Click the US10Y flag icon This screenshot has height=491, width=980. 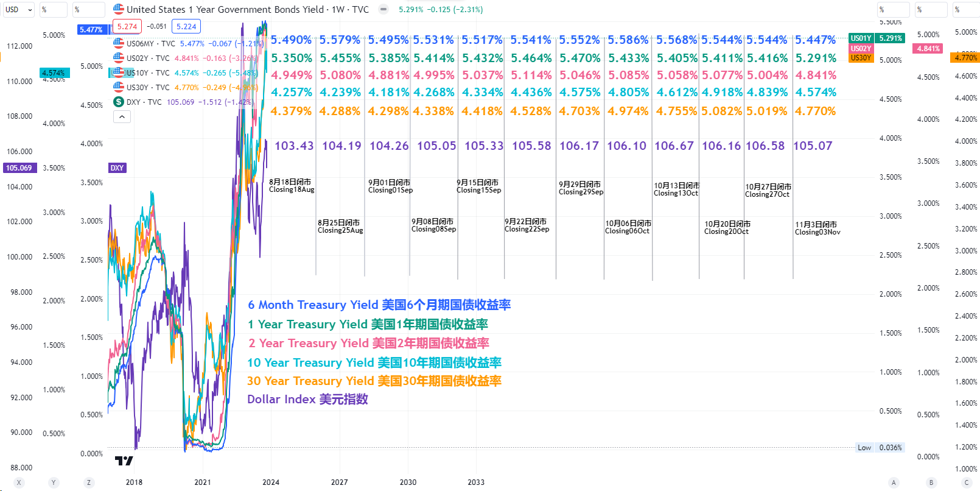119,72
